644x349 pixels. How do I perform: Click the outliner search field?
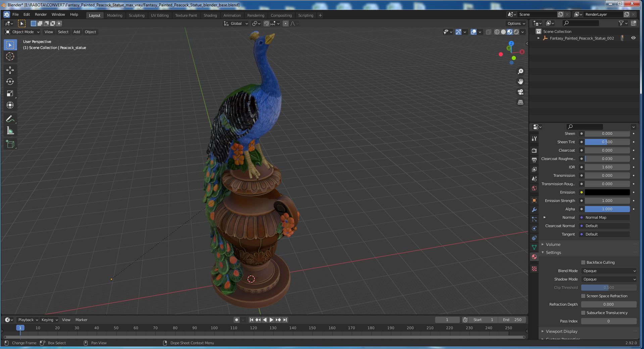(x=581, y=23)
